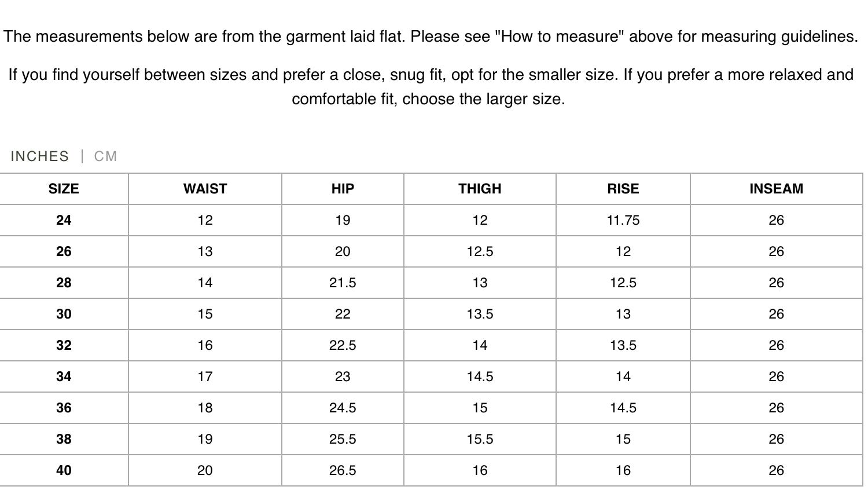Select the size 36 row label
Screen dimensions: 868x490
pyautogui.click(x=64, y=408)
